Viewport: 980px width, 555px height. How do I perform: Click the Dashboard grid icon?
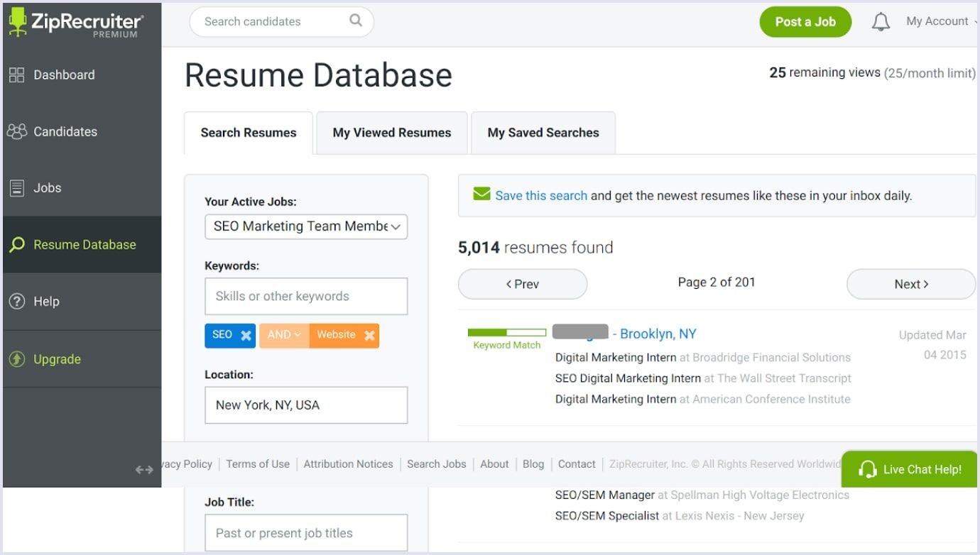(16, 75)
